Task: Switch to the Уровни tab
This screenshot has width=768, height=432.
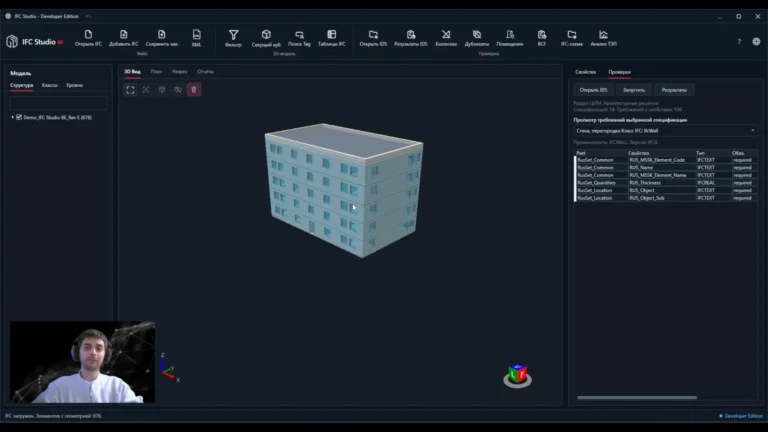Action: (74, 85)
